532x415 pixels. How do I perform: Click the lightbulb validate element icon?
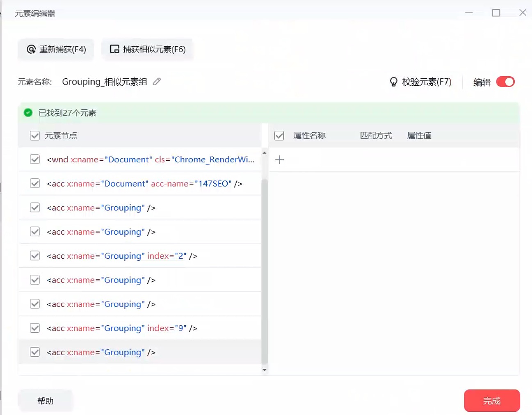(x=393, y=82)
